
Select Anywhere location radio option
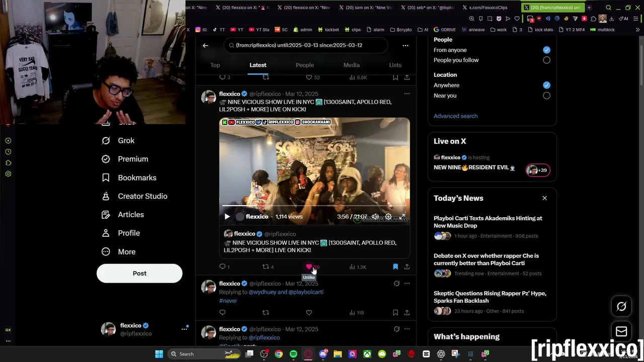coord(546,85)
